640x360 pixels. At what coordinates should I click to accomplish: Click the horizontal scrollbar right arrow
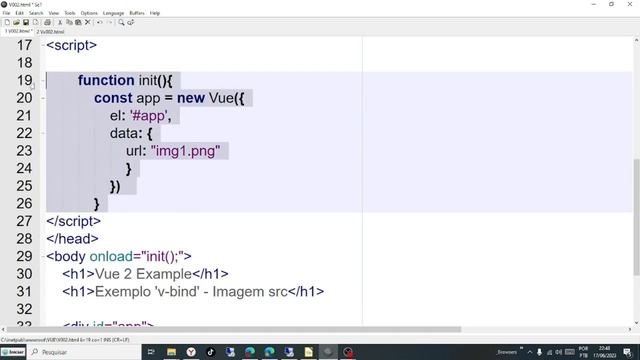click(630, 329)
